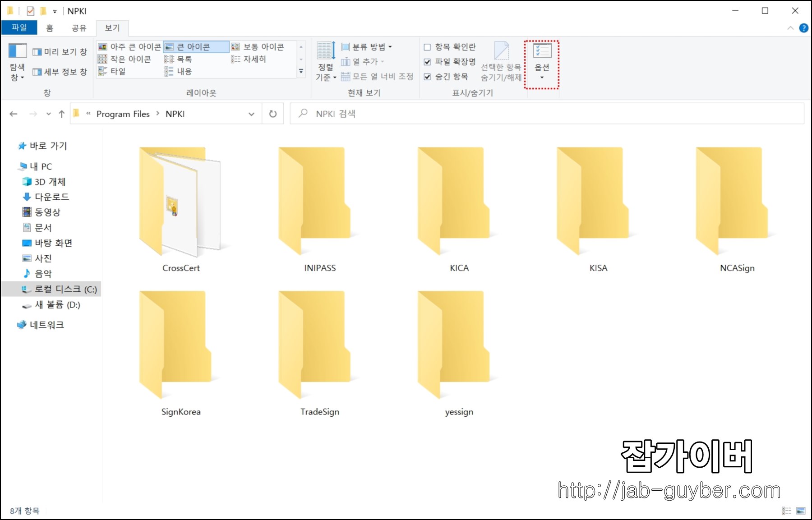Viewport: 812px width, 520px height.
Task: Click 선택한 항목 숨기기/해제 button
Action: tap(501, 62)
